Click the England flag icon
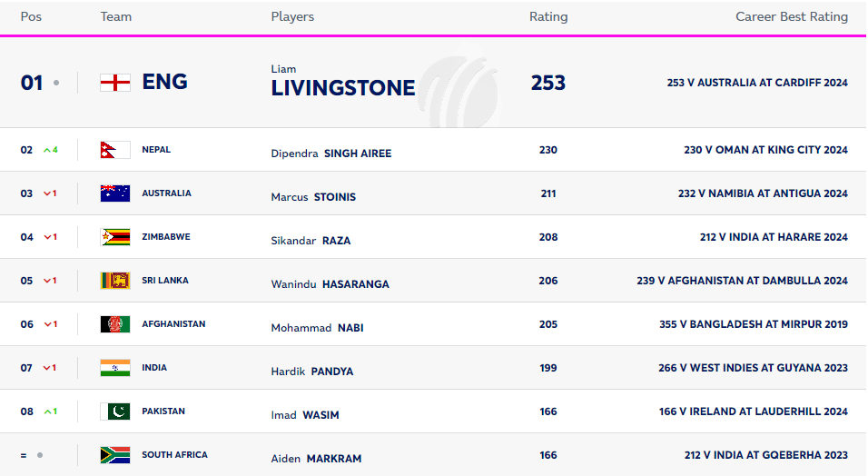The width and height of the screenshot is (868, 476). [x=115, y=83]
